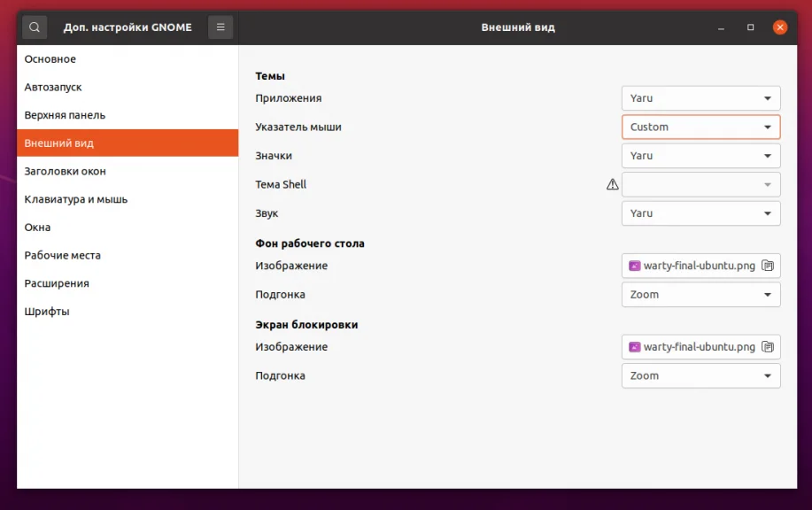Open the hamburger menu in the title bar
Screen dimensions: 812x510
(x=220, y=27)
